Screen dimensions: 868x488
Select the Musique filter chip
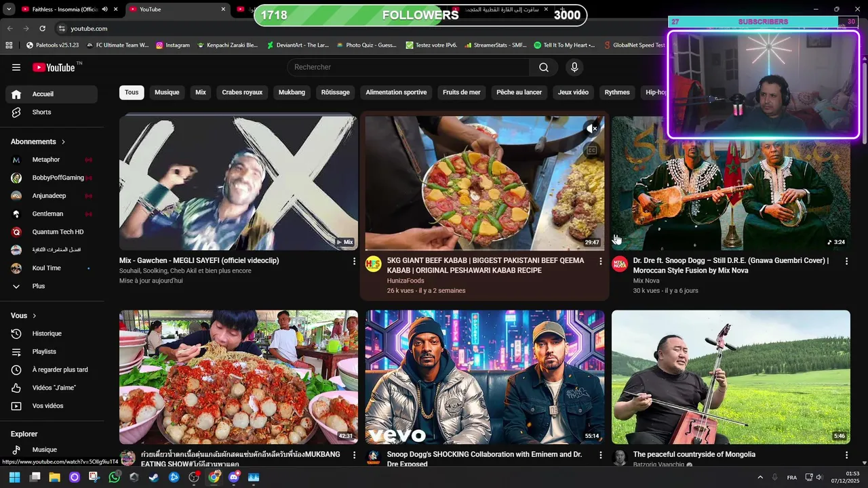(x=167, y=92)
